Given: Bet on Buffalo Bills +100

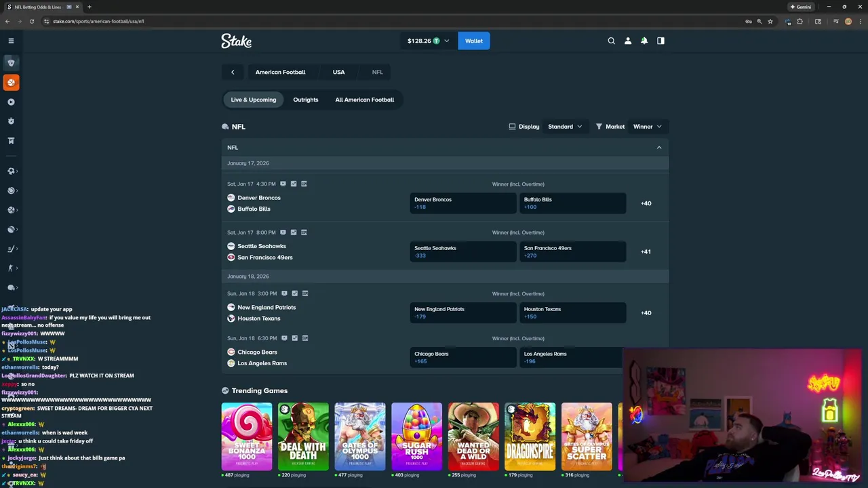Looking at the screenshot, I should [572, 203].
